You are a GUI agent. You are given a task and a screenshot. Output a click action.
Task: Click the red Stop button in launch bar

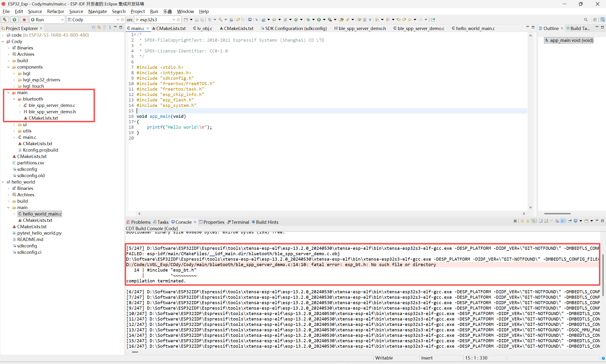coord(24,20)
